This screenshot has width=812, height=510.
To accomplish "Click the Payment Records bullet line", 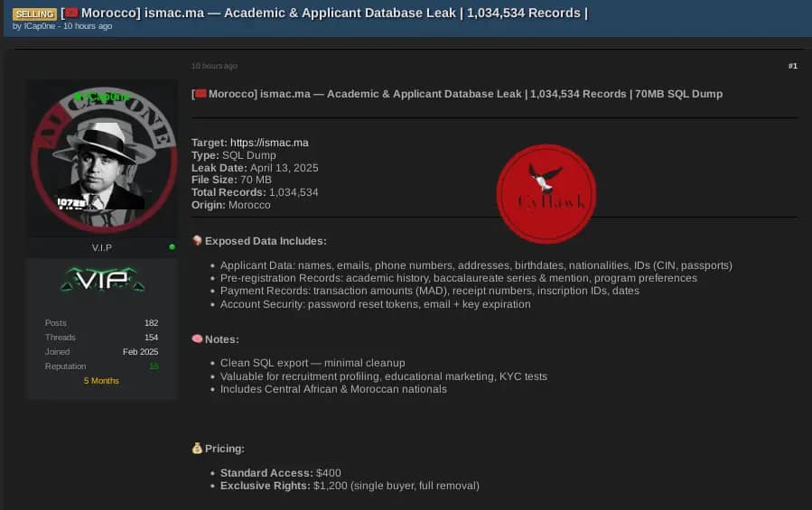I will 429,291.
